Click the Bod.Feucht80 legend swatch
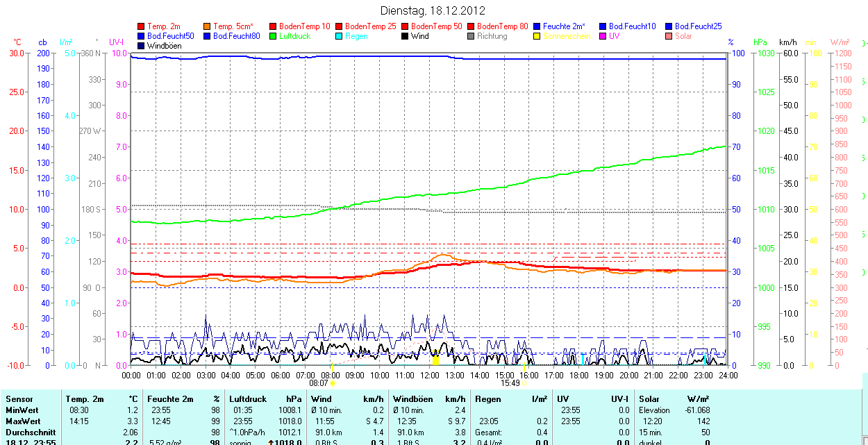This screenshot has height=445, width=868. tap(208, 36)
